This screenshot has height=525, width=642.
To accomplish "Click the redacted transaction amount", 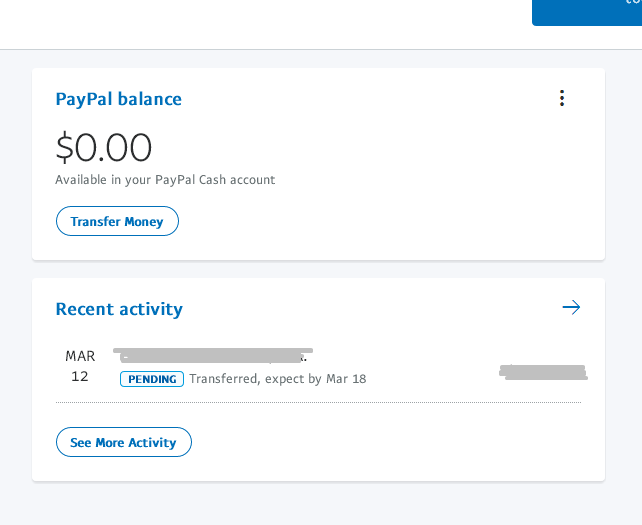I will 542,373.
